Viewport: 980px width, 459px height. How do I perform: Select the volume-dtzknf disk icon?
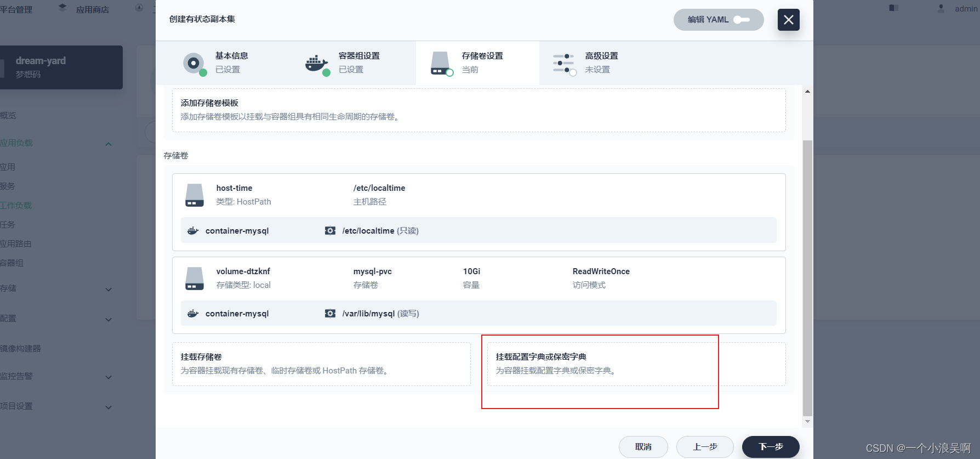pyautogui.click(x=195, y=279)
